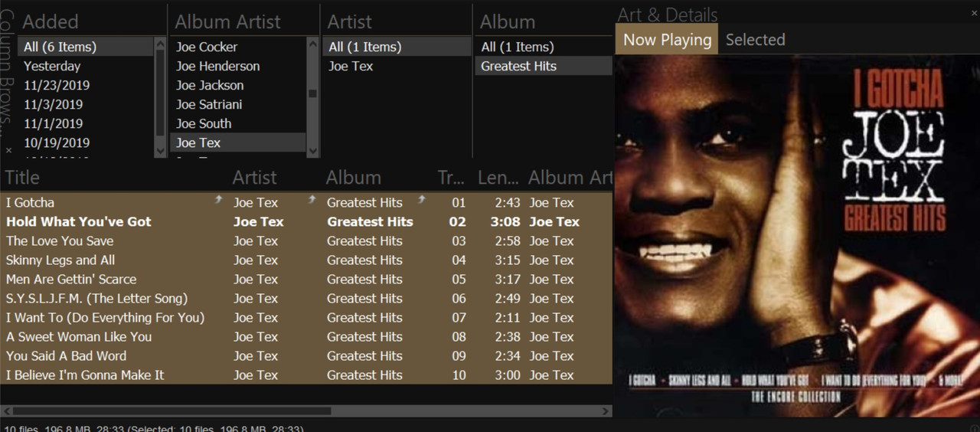Viewport: 980px width, 432px height.
Task: Select 11/3/2019 in the Added list
Action: point(86,104)
